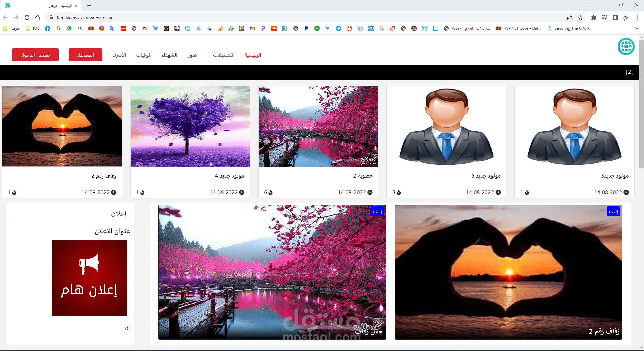Open the مولود جديد 5 card title
This screenshot has height=351, width=644.
click(486, 175)
